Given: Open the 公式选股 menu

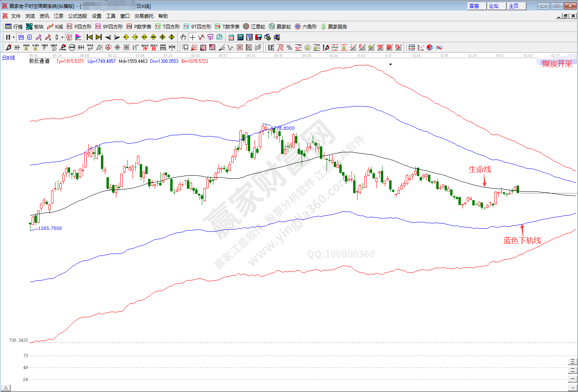Looking at the screenshot, I should pos(77,16).
